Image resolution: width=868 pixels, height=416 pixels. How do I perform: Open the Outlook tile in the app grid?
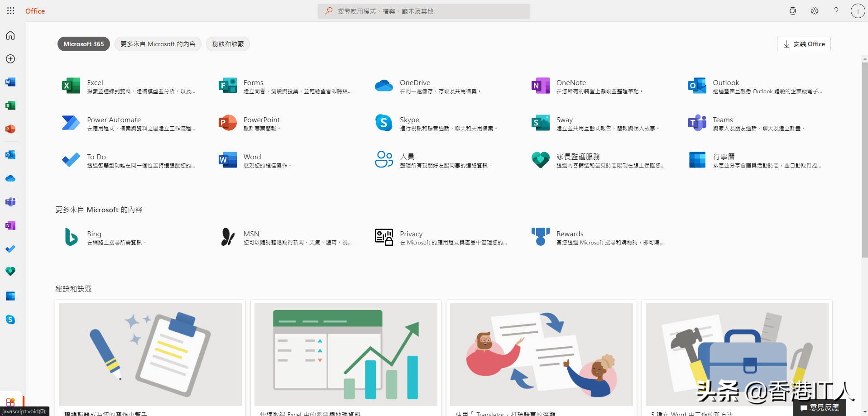[755, 86]
